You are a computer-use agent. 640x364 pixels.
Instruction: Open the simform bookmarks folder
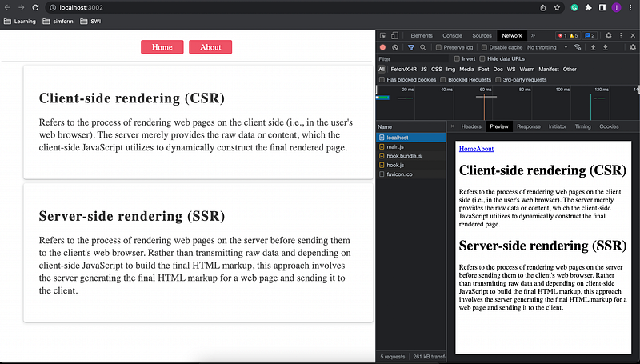pos(58,22)
